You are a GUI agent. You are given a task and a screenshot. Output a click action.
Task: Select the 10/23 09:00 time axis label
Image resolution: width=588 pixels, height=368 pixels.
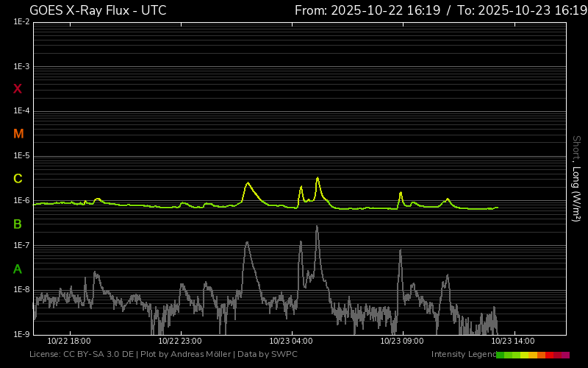(402, 342)
